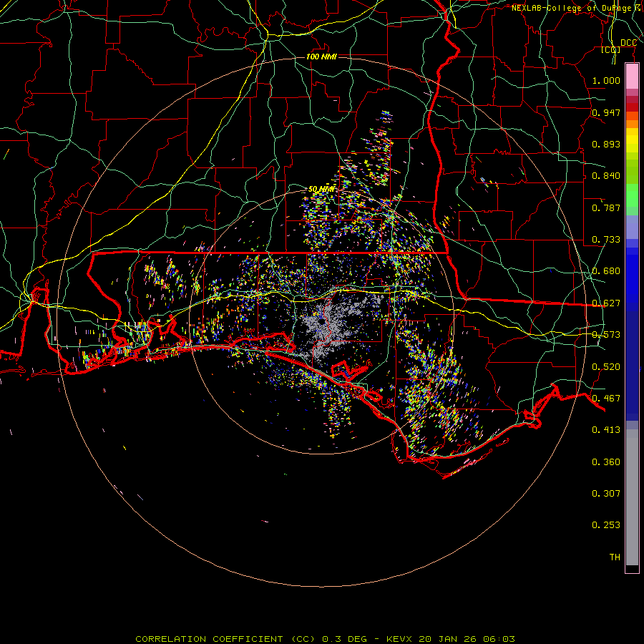Open the NEXLAB-College of DuPage credit text
The height and width of the screenshot is (644, 644).
(575, 8)
